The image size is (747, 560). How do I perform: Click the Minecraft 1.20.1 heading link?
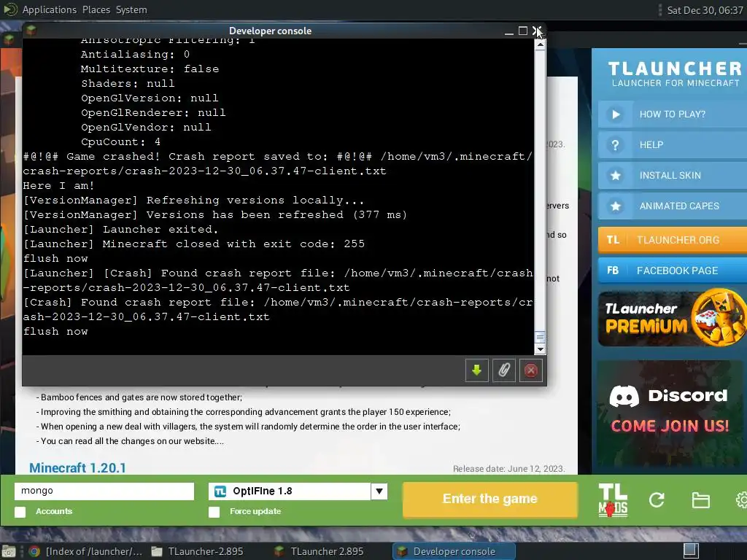77,468
